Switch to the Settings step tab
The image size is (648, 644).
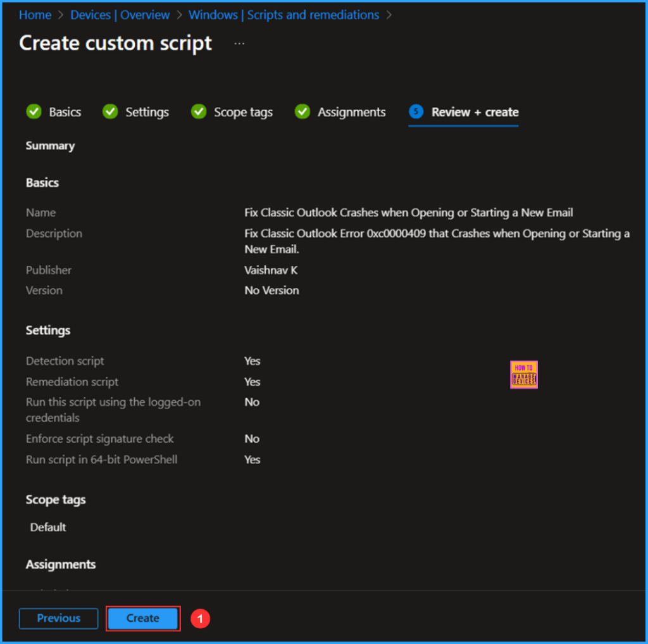tap(135, 111)
